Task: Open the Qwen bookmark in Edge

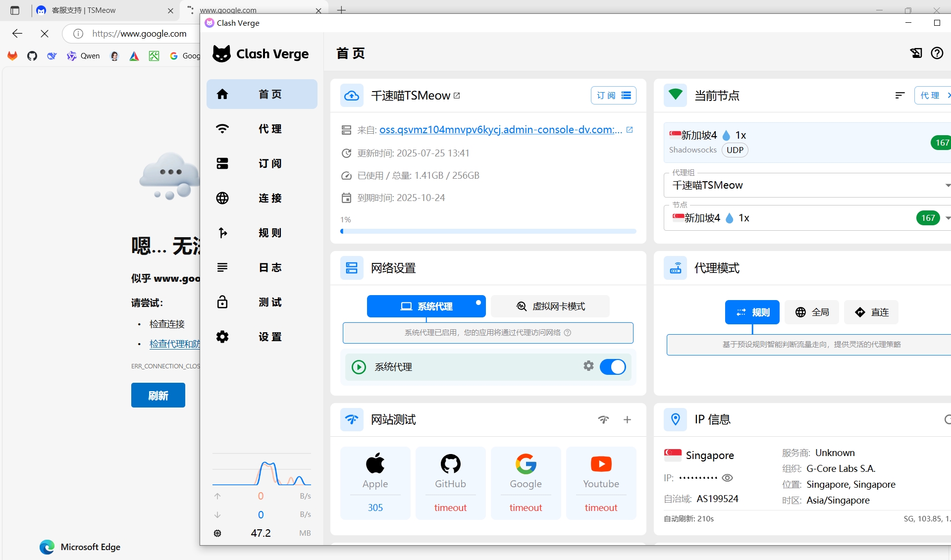Action: tap(83, 56)
